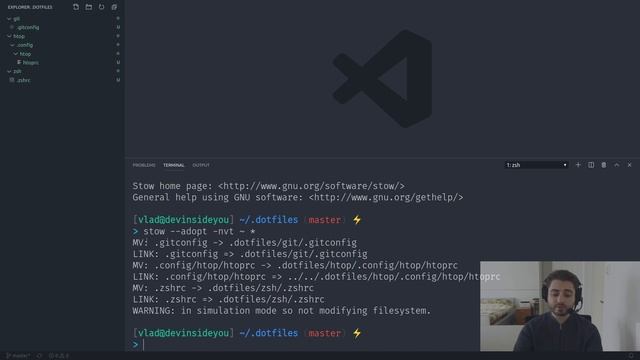The height and width of the screenshot is (360, 640).
Task: Click the 'MV: .zshrc -> .dotfiles/zsh/.zshrc' line
Action: click(223, 288)
